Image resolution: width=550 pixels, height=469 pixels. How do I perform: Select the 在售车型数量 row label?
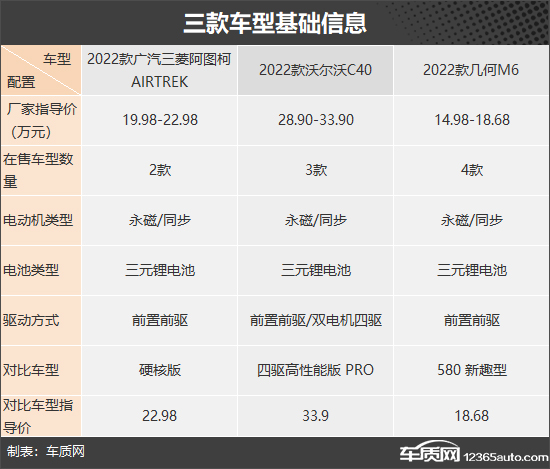click(38, 170)
